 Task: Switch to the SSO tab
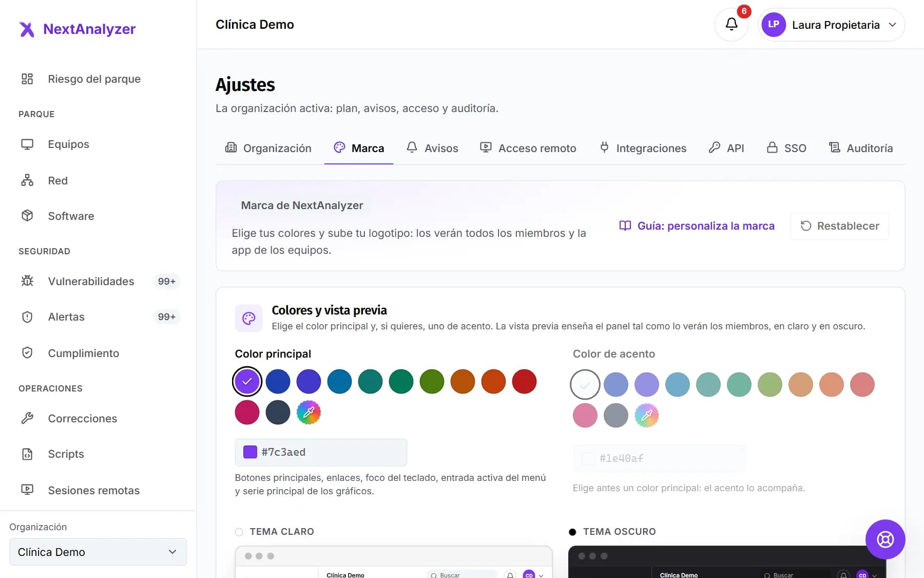click(x=786, y=148)
